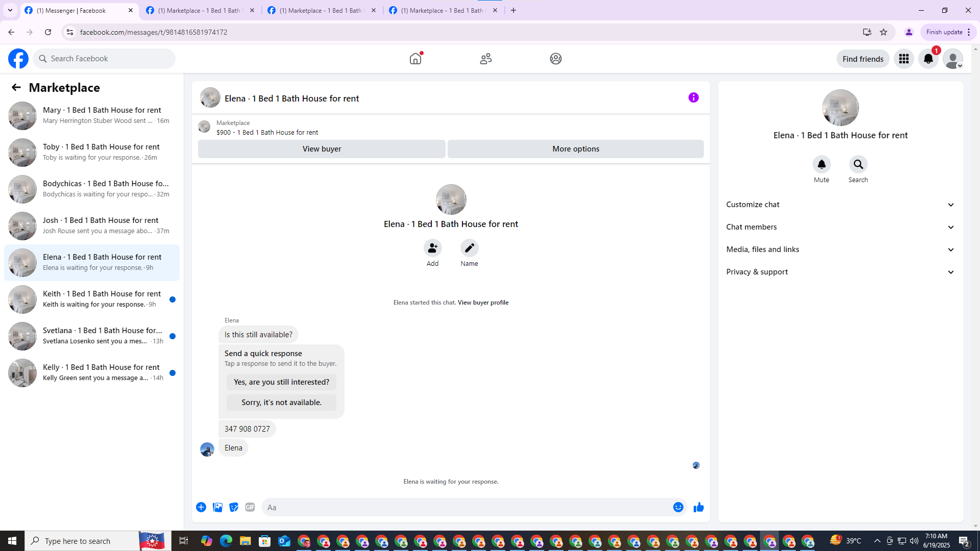The width and height of the screenshot is (980, 551).
Task: Open conversation information purple info icon
Action: click(693, 97)
